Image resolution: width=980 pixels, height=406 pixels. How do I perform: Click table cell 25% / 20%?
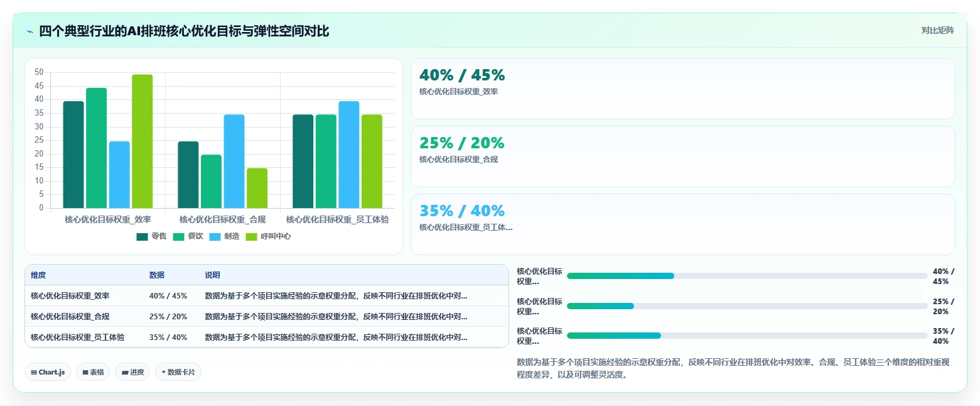click(x=168, y=317)
